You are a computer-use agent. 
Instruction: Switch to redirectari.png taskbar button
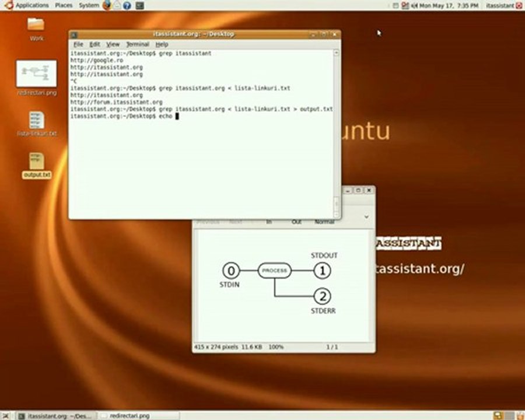138,416
